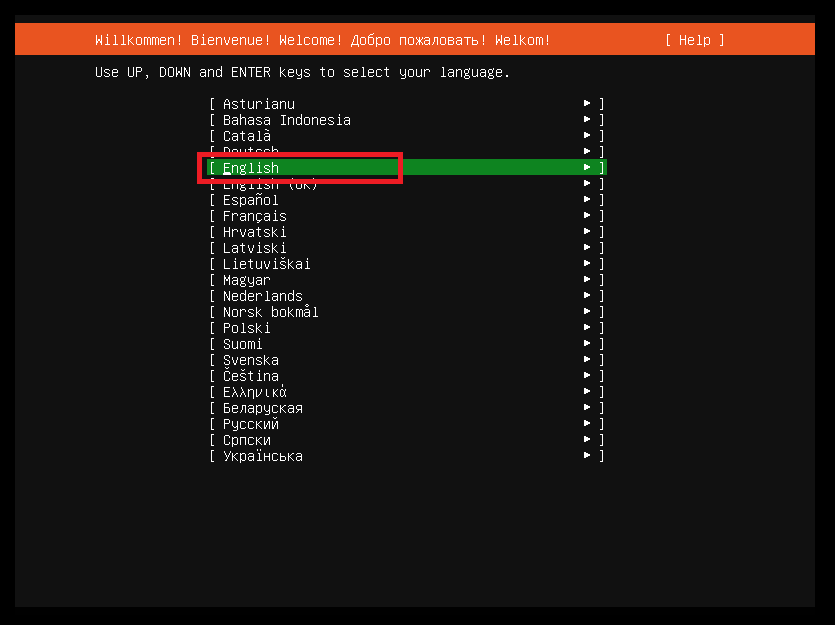Click the arrow next to Ελληνικά
835x625 pixels.
tap(588, 392)
